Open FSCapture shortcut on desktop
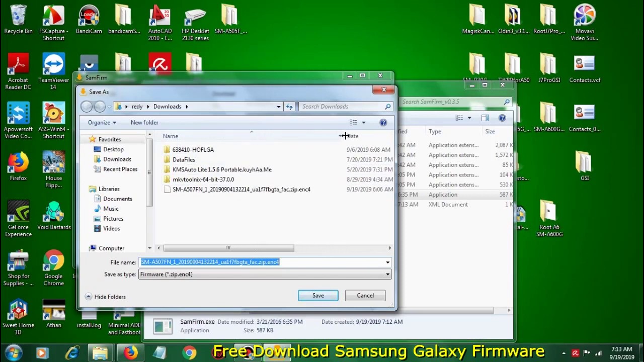Viewport: 644px width, 362px height. click(x=53, y=23)
